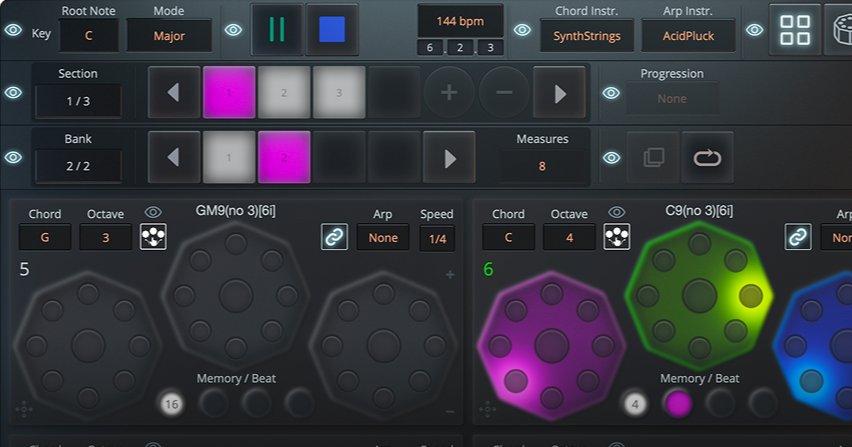This screenshot has width=852, height=447.
Task: Toggle the eye icon beside Chord Instr.
Action: (522, 30)
